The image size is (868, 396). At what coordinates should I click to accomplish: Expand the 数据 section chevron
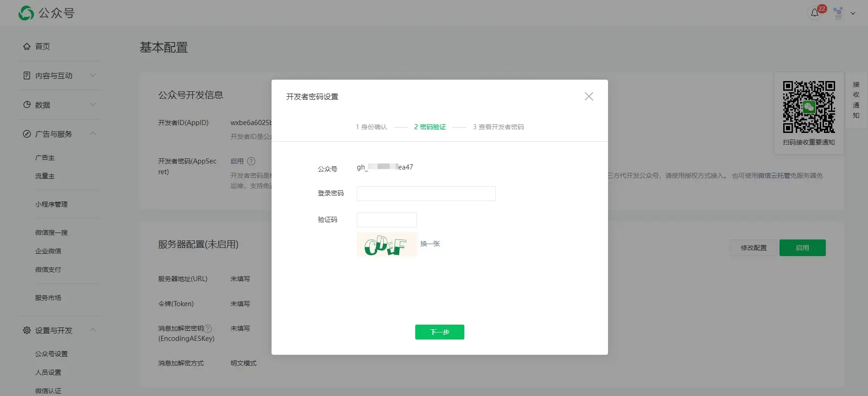coord(93,105)
